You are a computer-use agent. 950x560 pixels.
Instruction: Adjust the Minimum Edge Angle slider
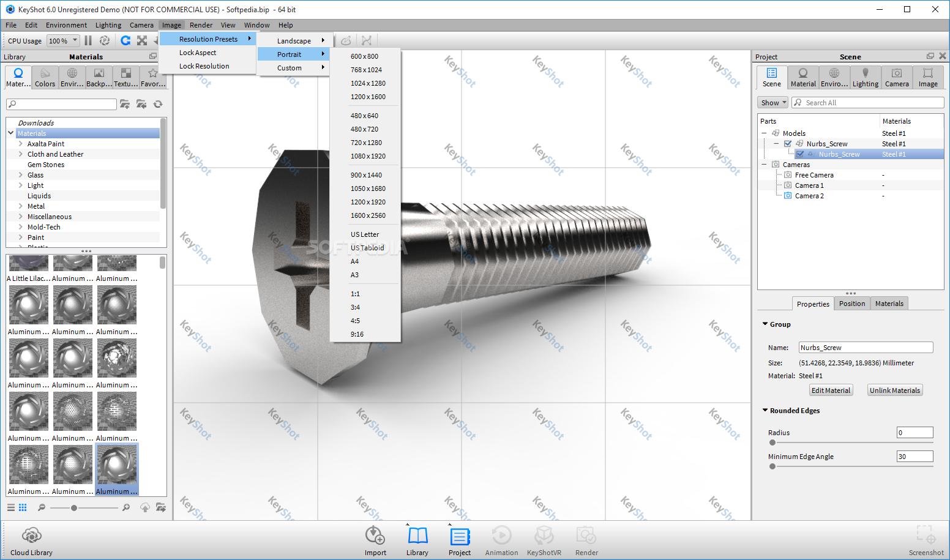pos(772,466)
